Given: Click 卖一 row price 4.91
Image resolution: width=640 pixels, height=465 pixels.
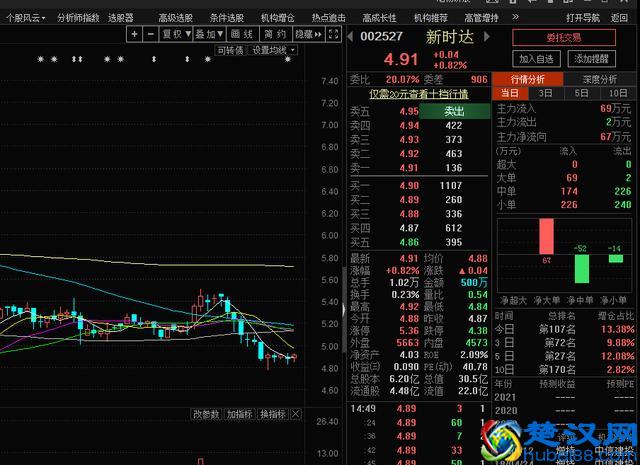Looking at the screenshot, I should tap(409, 168).
